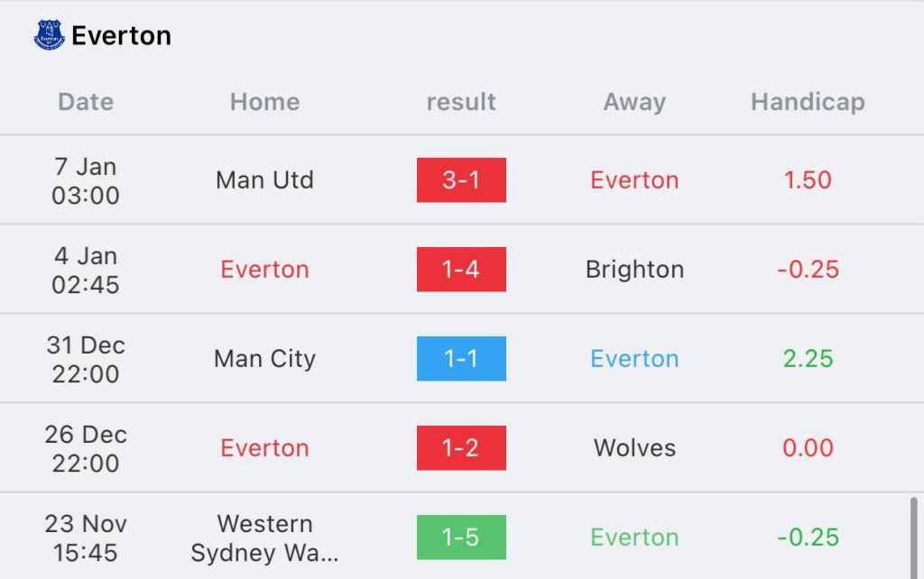Sort by the Date column header
The width and height of the screenshot is (924, 579).
pos(86,102)
